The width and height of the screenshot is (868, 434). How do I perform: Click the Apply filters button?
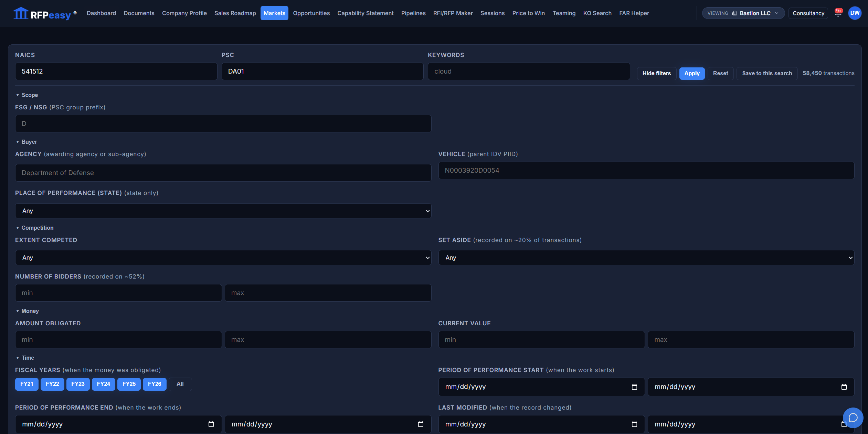point(692,73)
